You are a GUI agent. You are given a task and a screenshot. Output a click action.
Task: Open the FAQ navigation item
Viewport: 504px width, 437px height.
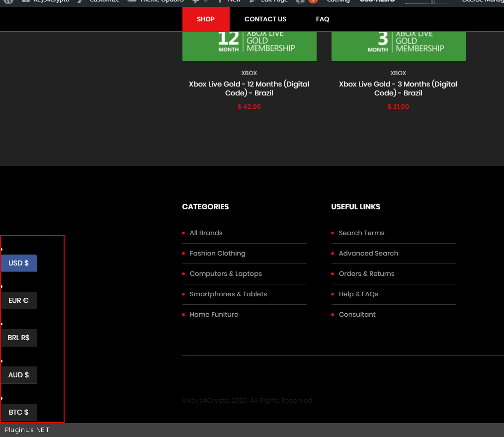(x=323, y=19)
